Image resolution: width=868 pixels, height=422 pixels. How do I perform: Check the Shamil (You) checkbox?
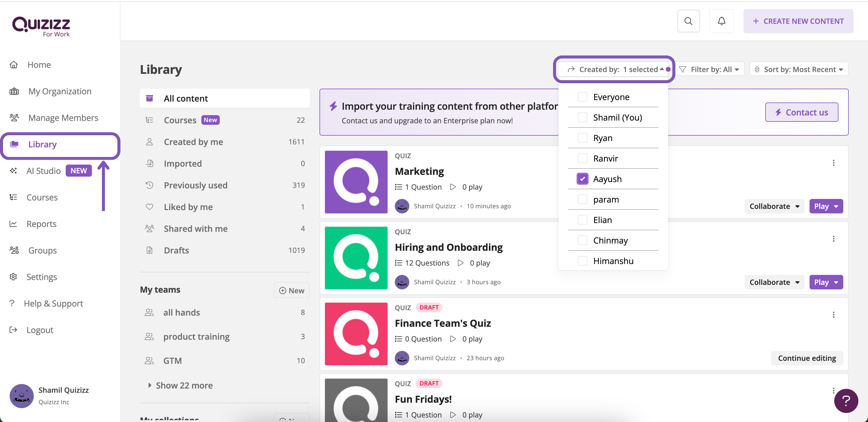point(582,117)
